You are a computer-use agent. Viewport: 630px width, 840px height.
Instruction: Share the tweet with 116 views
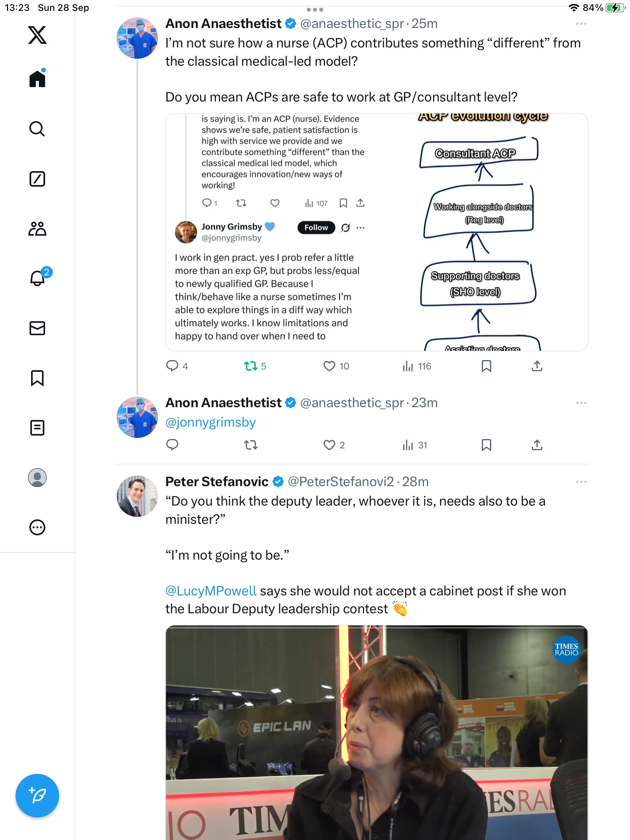click(x=537, y=366)
